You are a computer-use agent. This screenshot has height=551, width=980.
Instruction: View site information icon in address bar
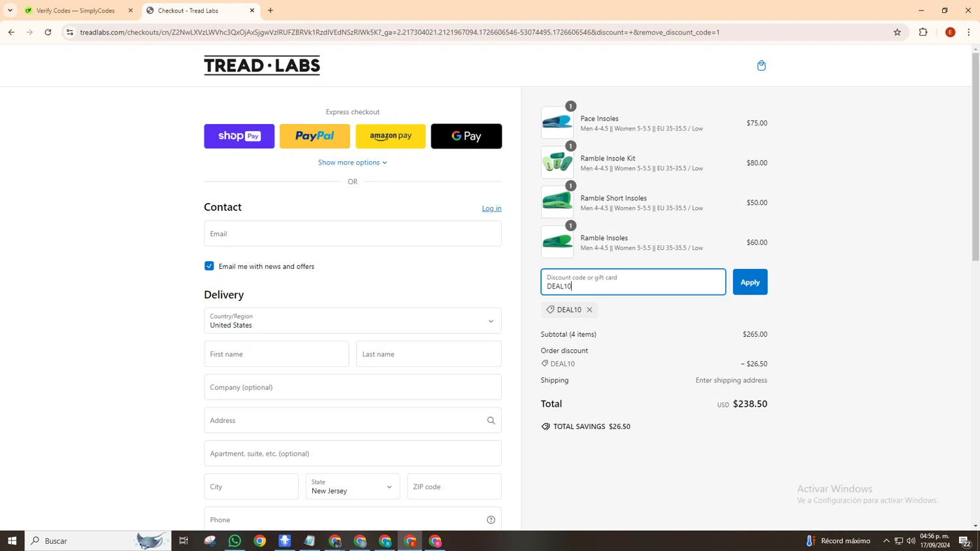coord(70,32)
